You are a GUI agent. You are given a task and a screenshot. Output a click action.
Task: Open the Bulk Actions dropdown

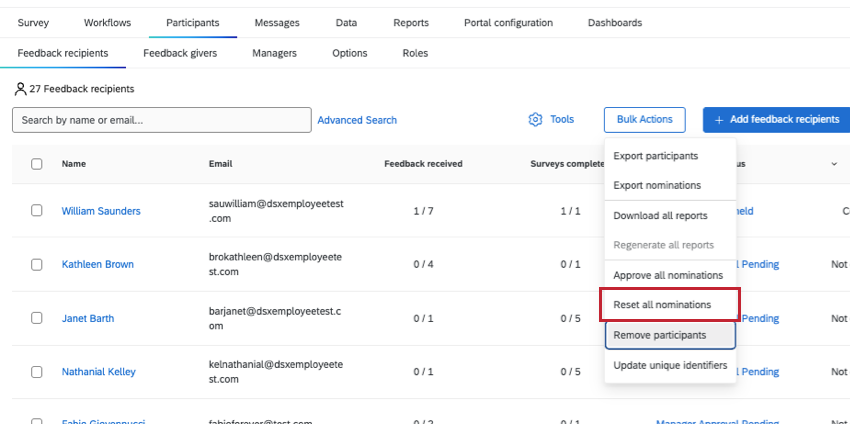click(x=645, y=120)
